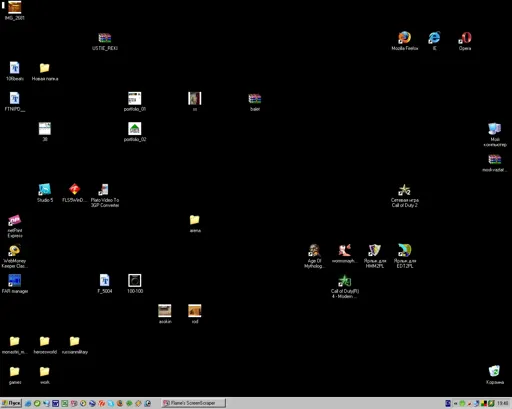Expand hidden tray icons arrow
This screenshot has height=409, width=512.
(x=455, y=404)
